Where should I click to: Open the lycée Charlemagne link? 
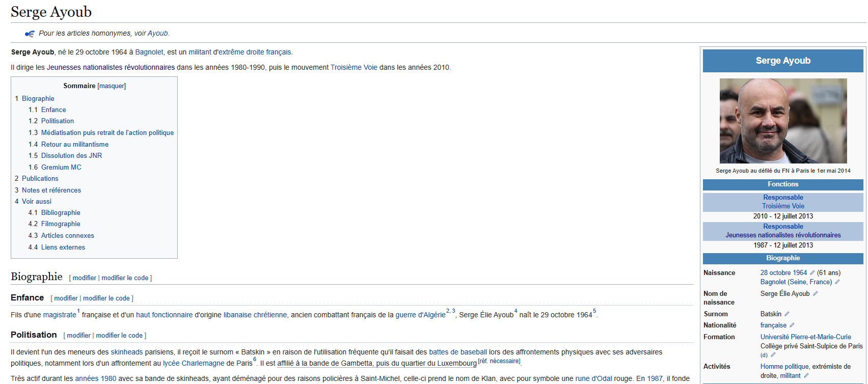click(x=194, y=364)
